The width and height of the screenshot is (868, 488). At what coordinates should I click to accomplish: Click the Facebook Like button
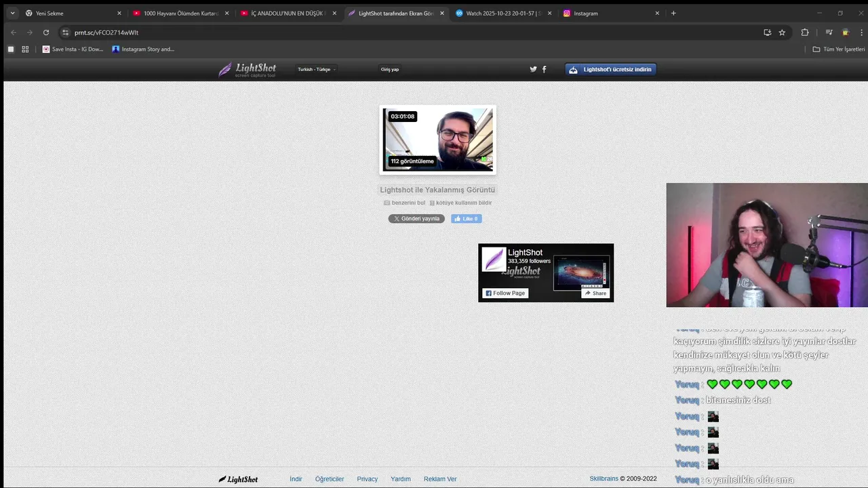[467, 218]
